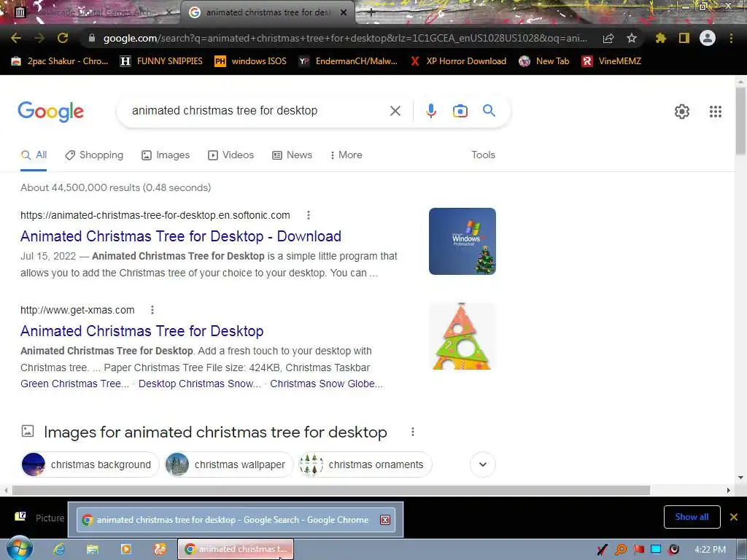
Task: Open FUNNY SNIPPIES bookmark
Action: pyautogui.click(x=161, y=61)
